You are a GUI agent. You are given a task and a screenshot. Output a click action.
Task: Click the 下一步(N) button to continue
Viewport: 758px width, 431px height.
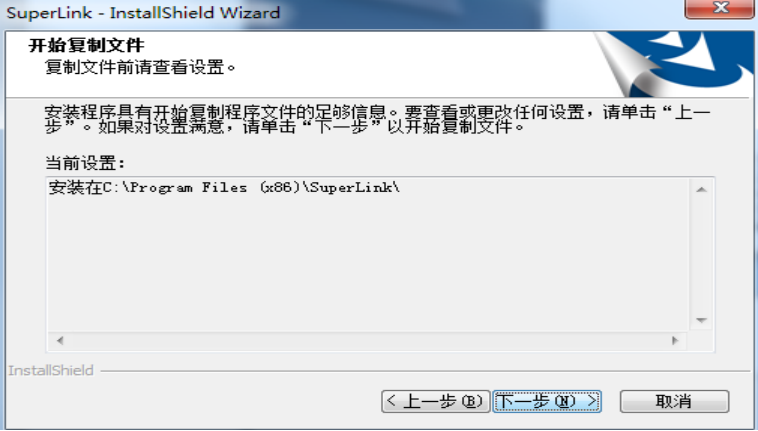(547, 401)
